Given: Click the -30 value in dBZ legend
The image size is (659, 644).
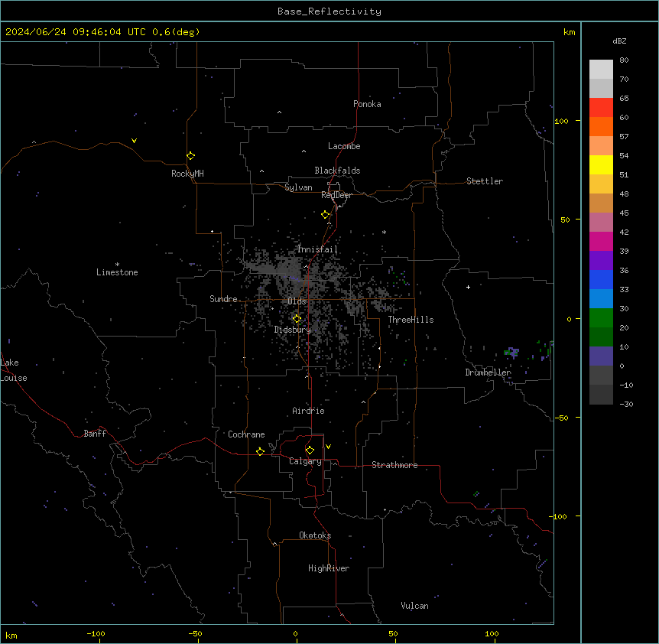Looking at the screenshot, I should point(626,404).
